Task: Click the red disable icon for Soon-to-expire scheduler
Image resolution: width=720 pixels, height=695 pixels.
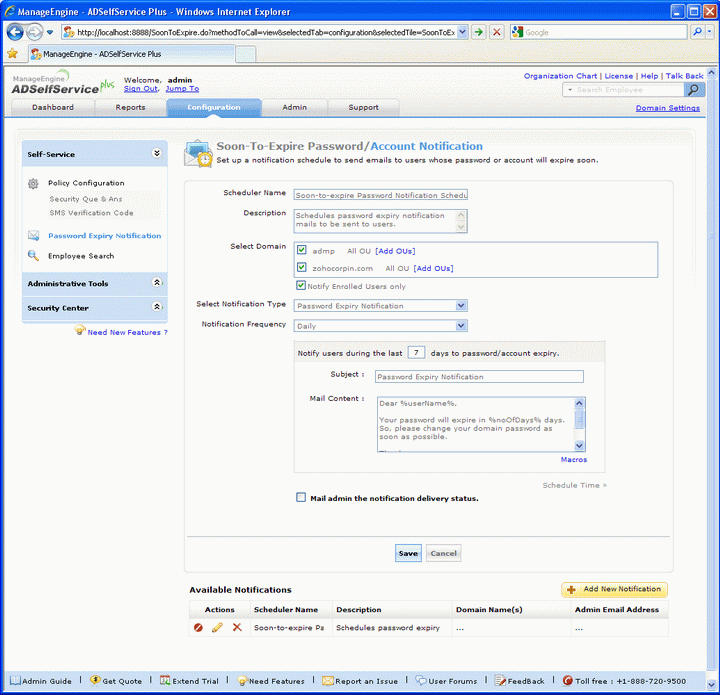Action: pyautogui.click(x=198, y=628)
